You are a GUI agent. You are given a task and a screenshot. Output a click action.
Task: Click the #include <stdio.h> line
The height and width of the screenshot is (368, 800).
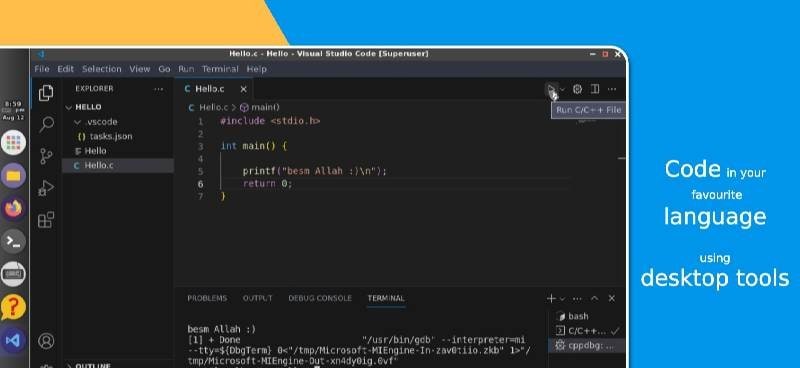pyautogui.click(x=270, y=121)
